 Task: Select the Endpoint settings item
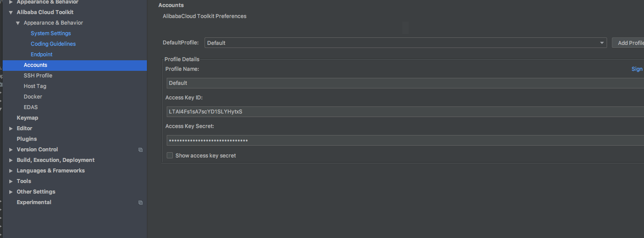[x=41, y=55]
